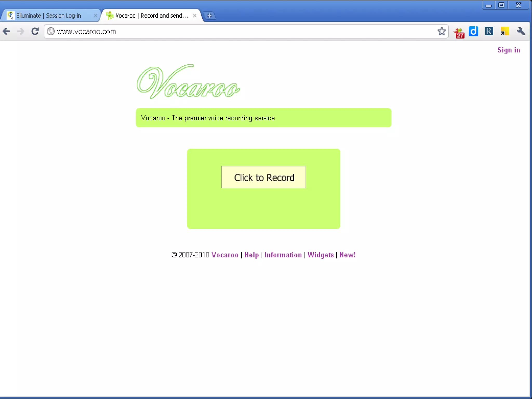The image size is (532, 399).
Task: Click the blue Diigo extension icon
Action: pyautogui.click(x=473, y=31)
